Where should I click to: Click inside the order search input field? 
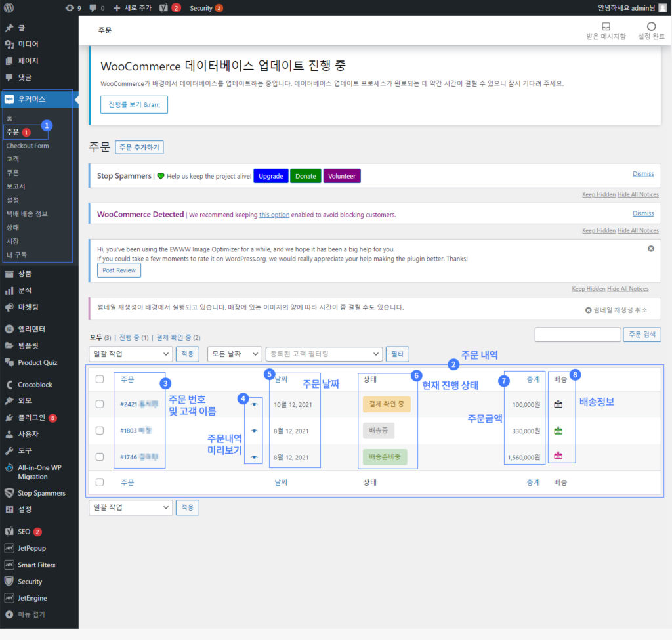[577, 334]
